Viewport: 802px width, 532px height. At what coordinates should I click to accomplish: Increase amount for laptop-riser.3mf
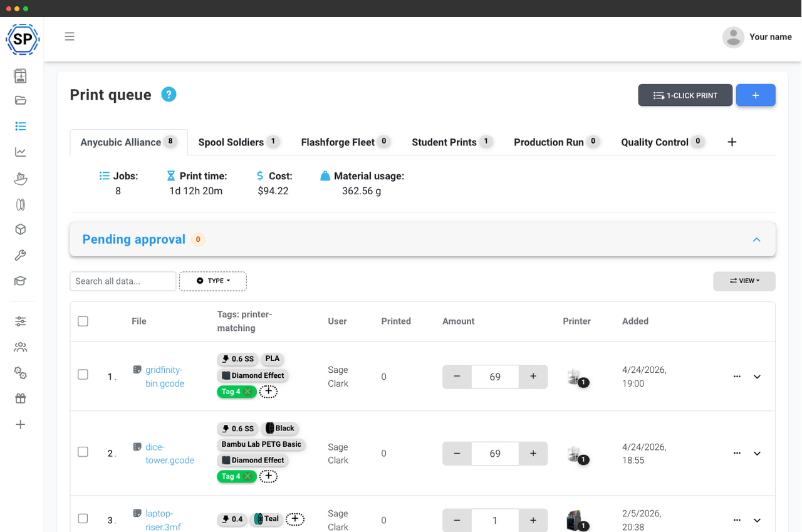tap(533, 520)
